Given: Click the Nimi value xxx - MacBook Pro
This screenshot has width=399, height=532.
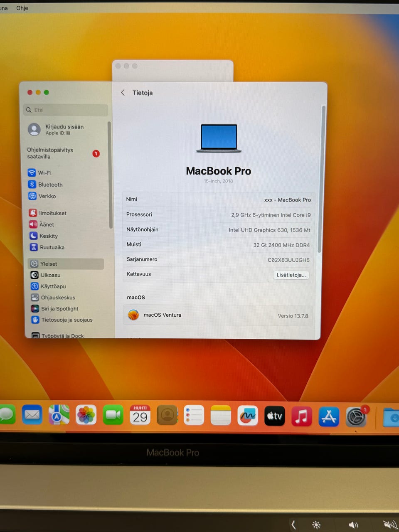Looking at the screenshot, I should 288,200.
